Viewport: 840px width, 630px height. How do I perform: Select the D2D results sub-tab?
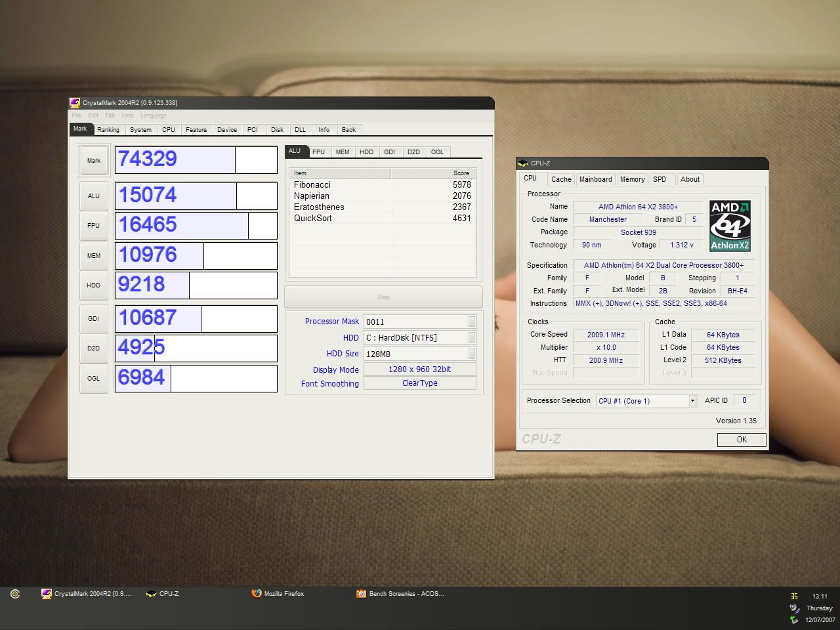click(x=413, y=152)
